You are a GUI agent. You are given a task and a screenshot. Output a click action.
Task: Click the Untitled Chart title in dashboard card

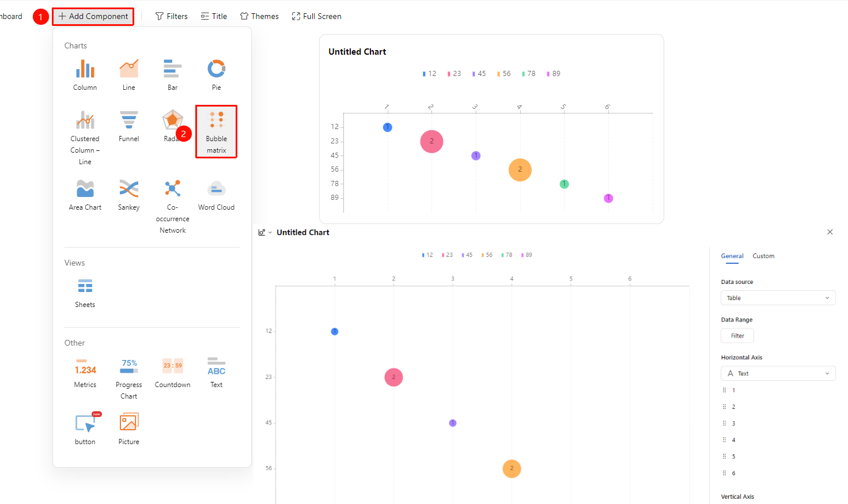coord(357,52)
